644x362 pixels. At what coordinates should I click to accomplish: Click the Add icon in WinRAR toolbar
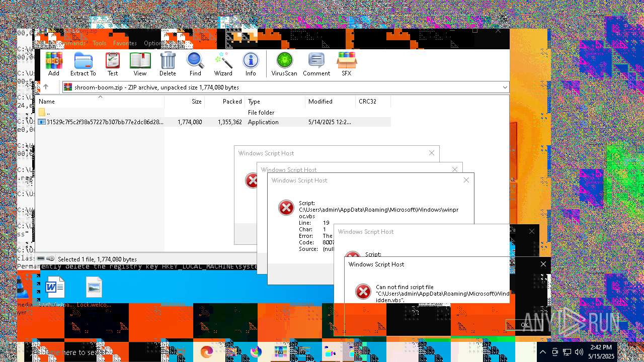coord(54,64)
